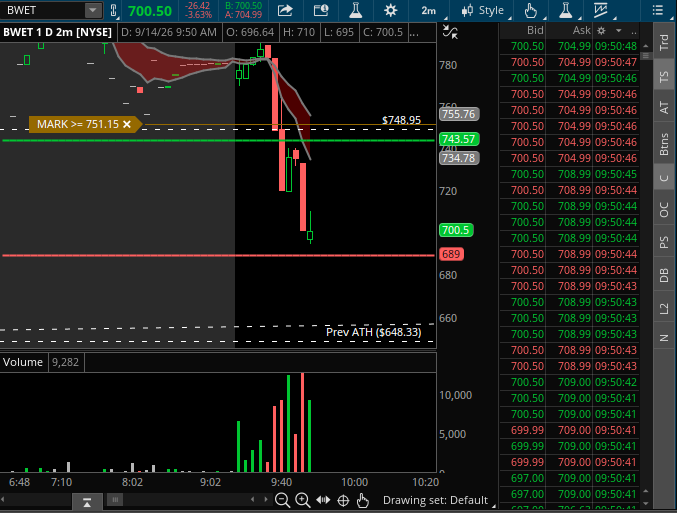Switch to the N side tab
Screen dimensions: 677x513
coord(664,338)
